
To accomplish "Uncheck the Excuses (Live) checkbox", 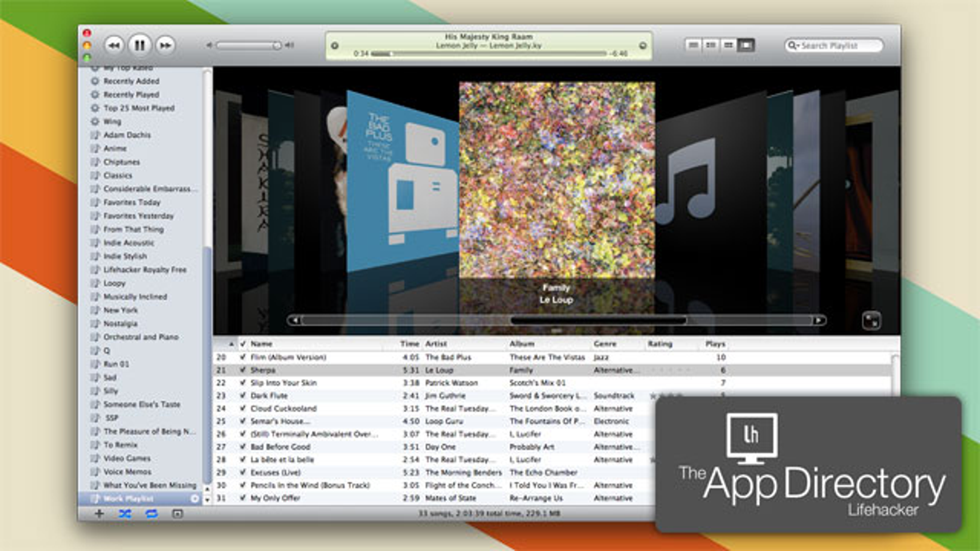I will [x=243, y=473].
